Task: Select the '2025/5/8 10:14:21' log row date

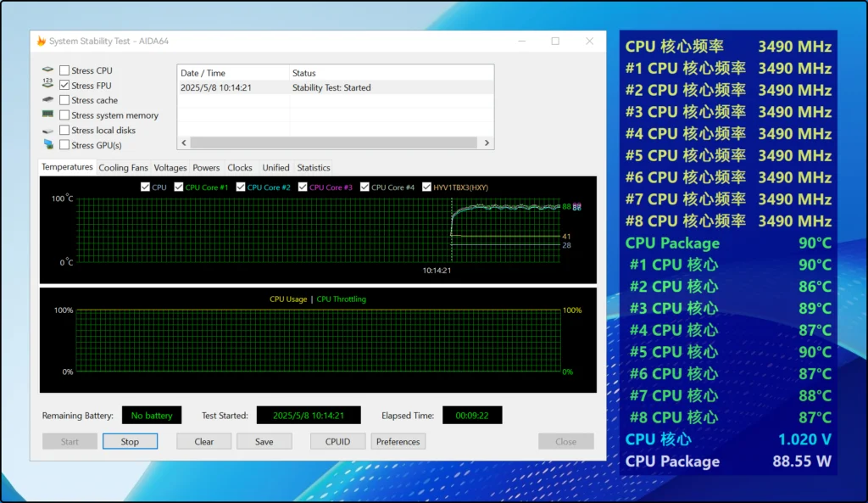Action: point(216,87)
